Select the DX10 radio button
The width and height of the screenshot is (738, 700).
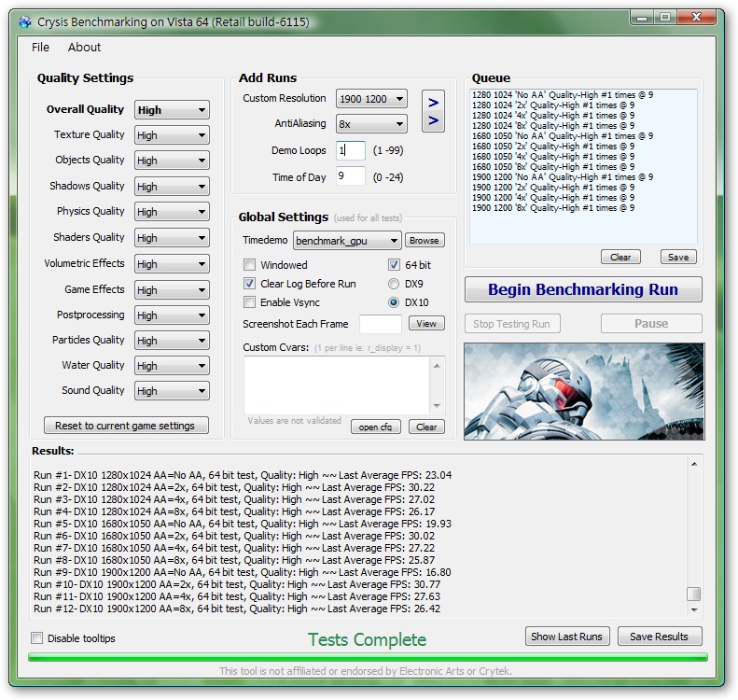[x=394, y=302]
